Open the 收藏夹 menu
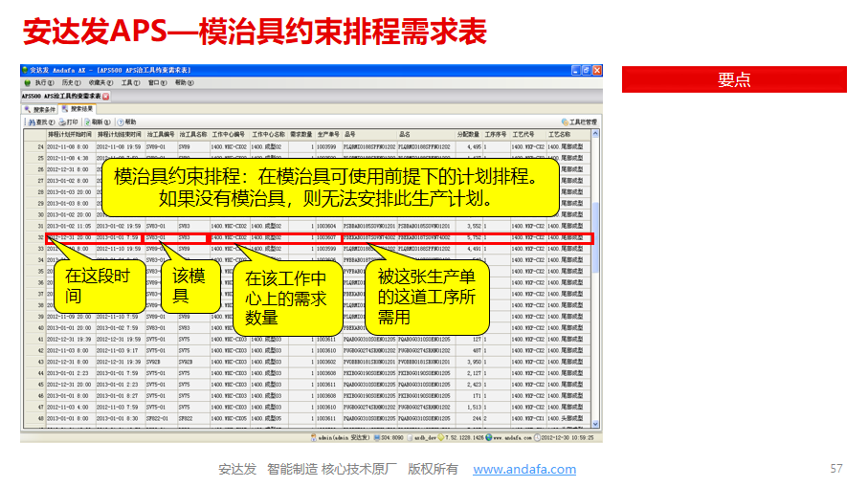The width and height of the screenshot is (868, 487). pyautogui.click(x=100, y=83)
